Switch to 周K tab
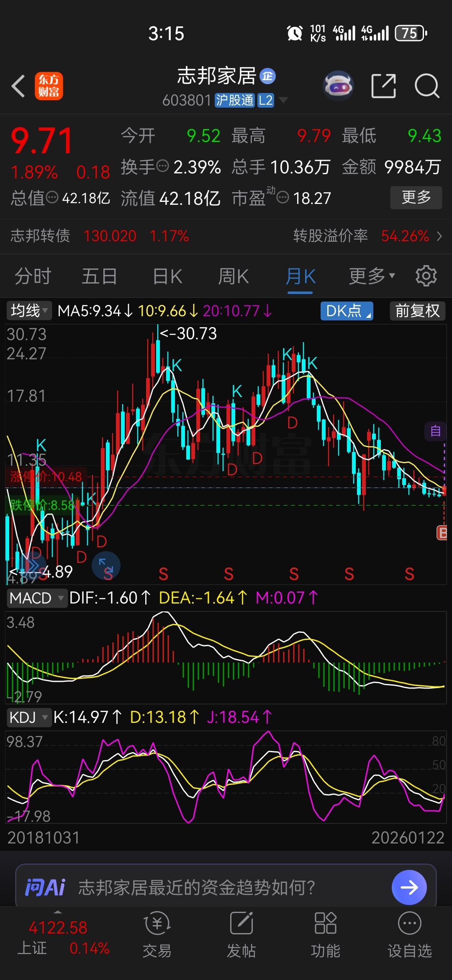The image size is (452, 980). (x=234, y=276)
